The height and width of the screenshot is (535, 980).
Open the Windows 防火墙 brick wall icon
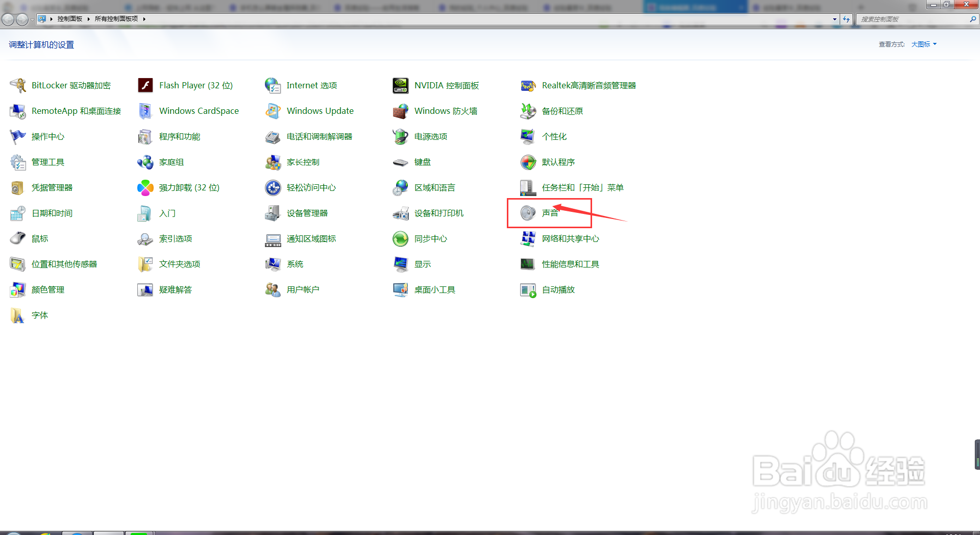point(401,111)
